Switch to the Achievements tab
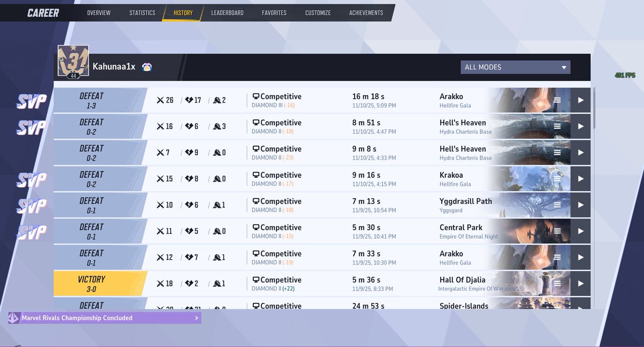Viewport: 644px width, 347px height. pos(366,13)
